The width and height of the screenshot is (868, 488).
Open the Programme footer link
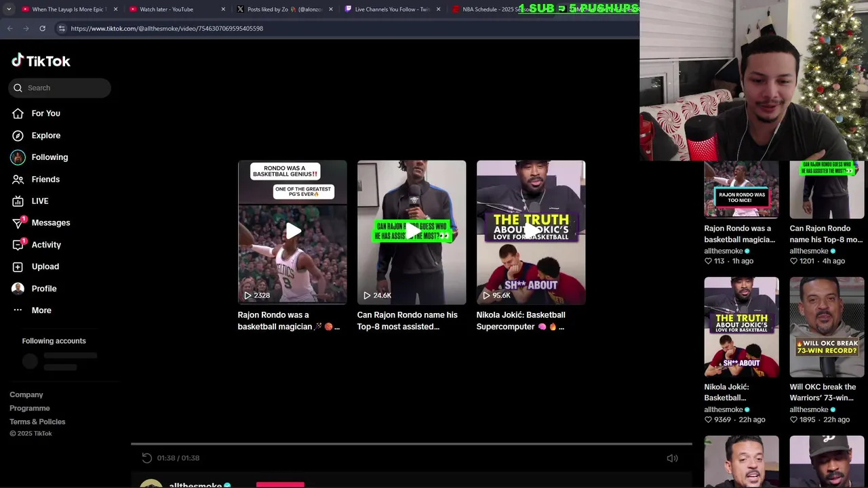[30, 408]
